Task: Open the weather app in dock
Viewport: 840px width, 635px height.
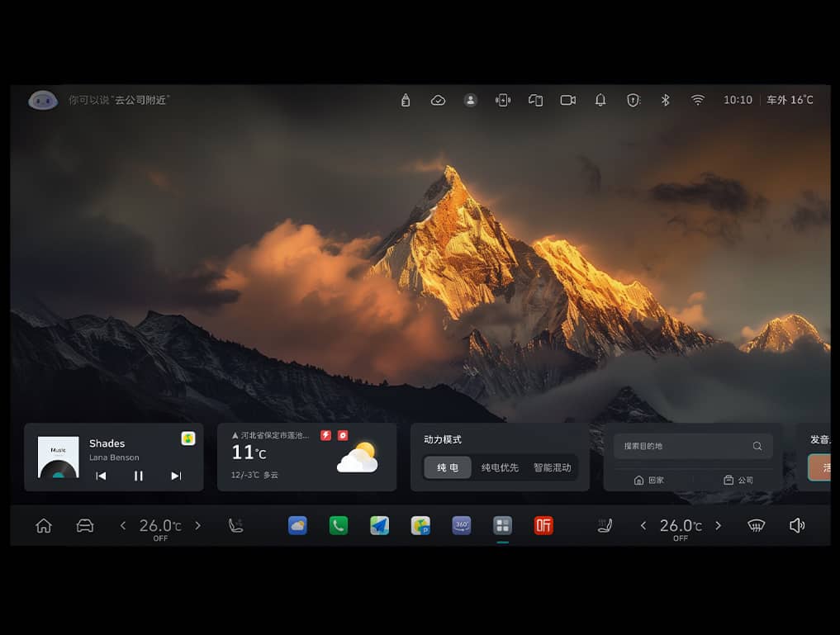Action: [x=297, y=525]
